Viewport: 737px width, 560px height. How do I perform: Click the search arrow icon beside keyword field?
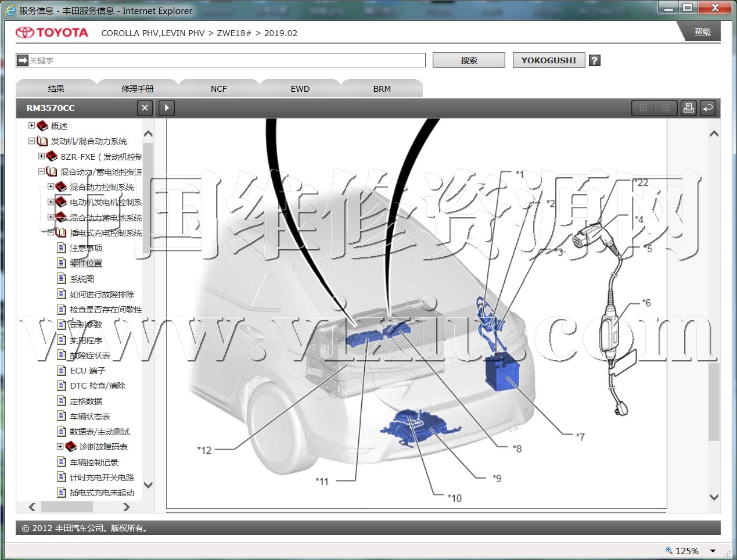tap(23, 60)
